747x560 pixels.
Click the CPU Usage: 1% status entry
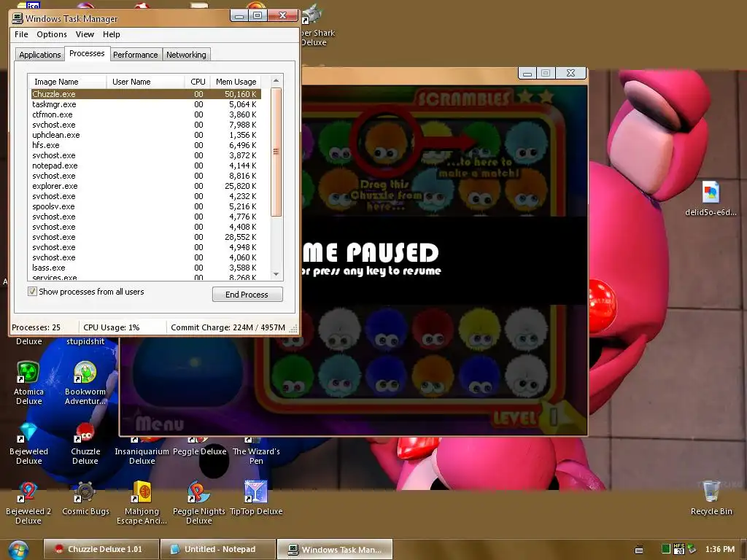(x=112, y=327)
